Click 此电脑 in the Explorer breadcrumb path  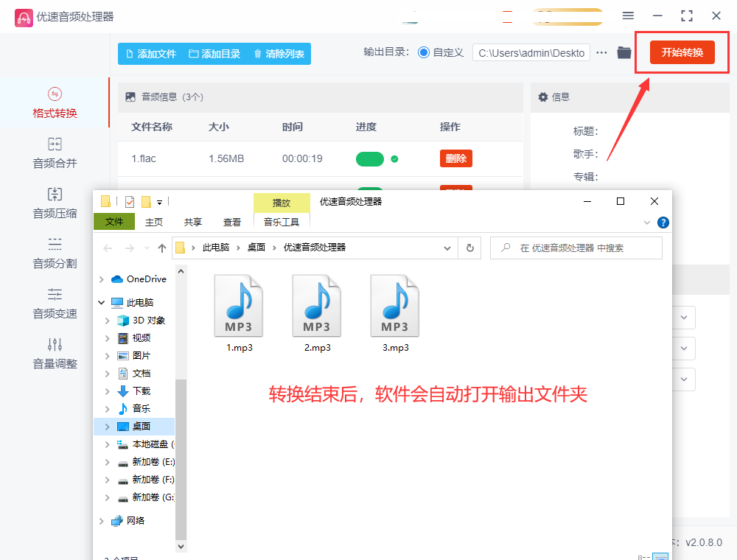point(216,248)
